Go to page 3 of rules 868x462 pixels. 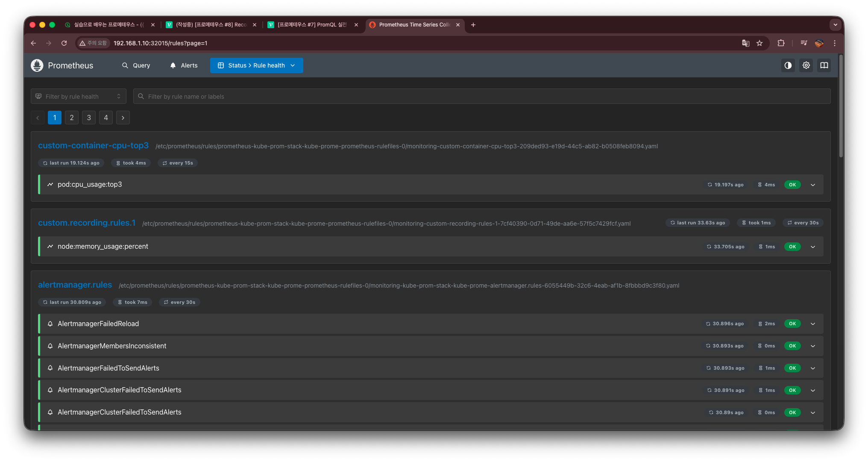click(89, 118)
